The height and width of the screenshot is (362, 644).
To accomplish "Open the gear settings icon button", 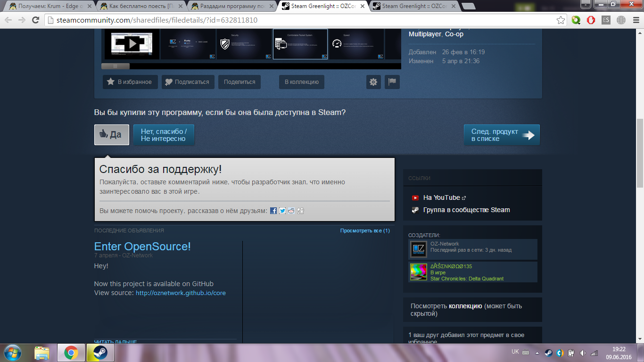I will point(373,82).
